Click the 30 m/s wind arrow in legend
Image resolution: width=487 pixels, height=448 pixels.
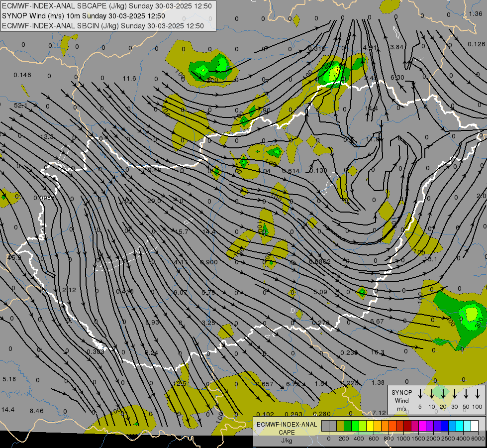(454, 394)
